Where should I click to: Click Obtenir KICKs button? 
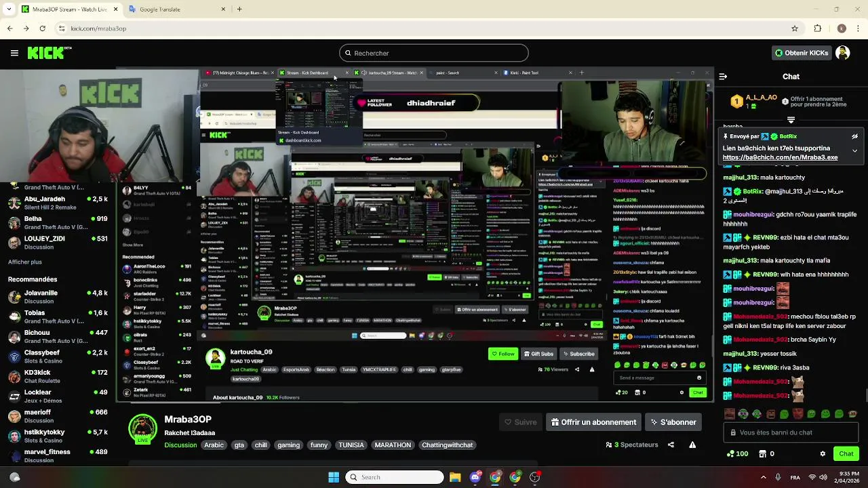[802, 53]
